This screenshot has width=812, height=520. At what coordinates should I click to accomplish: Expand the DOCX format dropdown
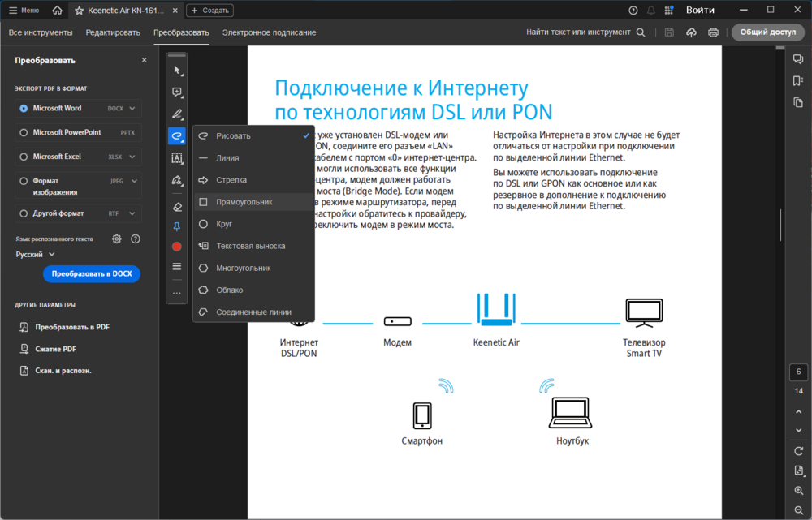132,108
